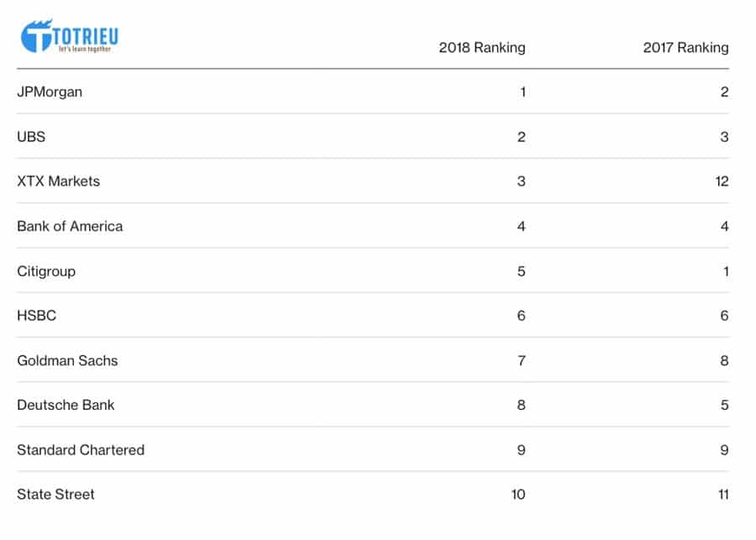Click the Deutsche Bank name

tap(66, 405)
